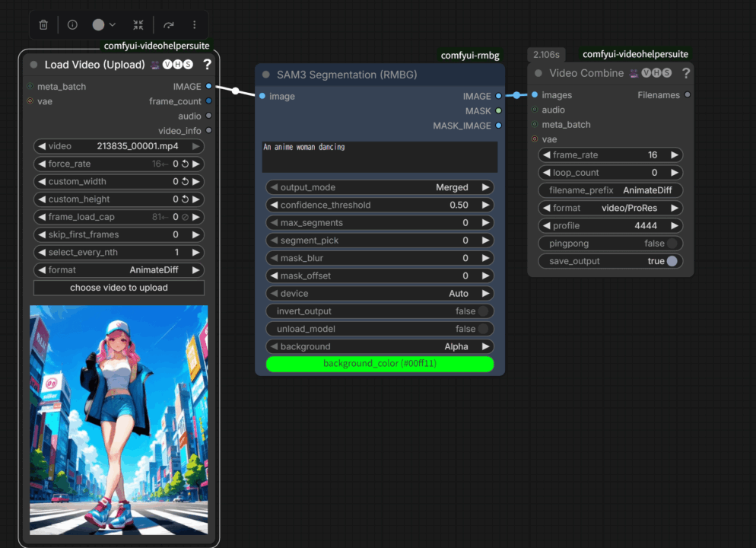Increase segment_pick with right arrow
The height and width of the screenshot is (548, 756).
[x=485, y=241]
